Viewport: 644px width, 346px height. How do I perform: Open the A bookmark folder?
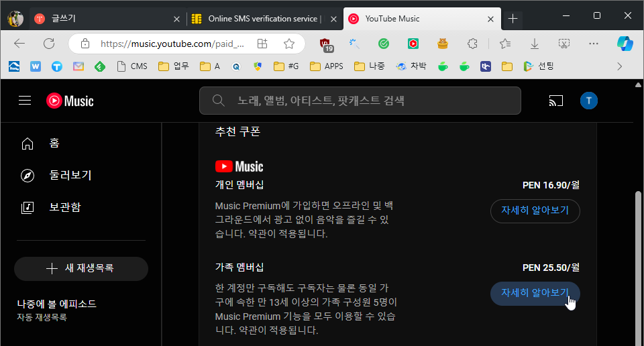(x=210, y=66)
